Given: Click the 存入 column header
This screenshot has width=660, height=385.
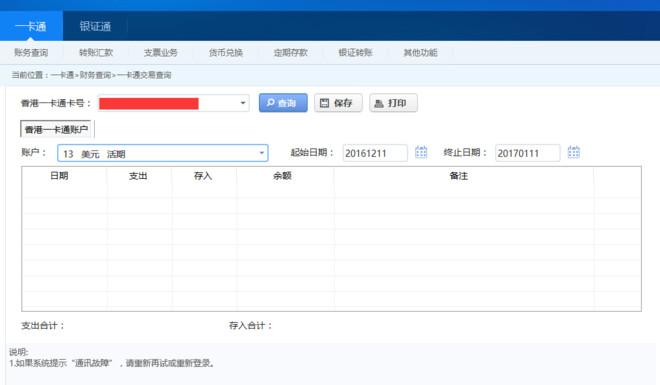Looking at the screenshot, I should point(203,176).
